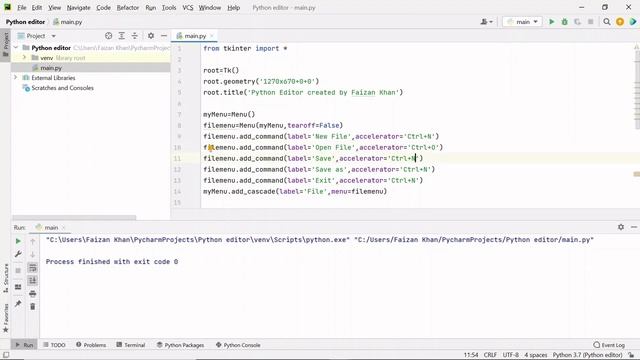Click Select Opened File target icon

[109, 36]
